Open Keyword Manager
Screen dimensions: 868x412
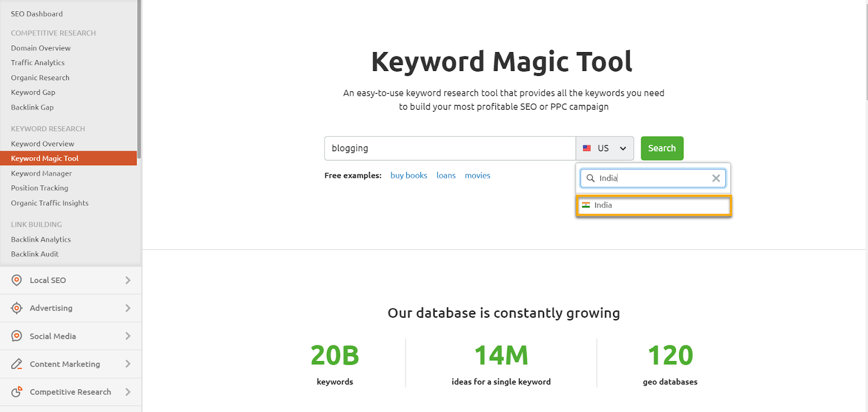click(41, 173)
